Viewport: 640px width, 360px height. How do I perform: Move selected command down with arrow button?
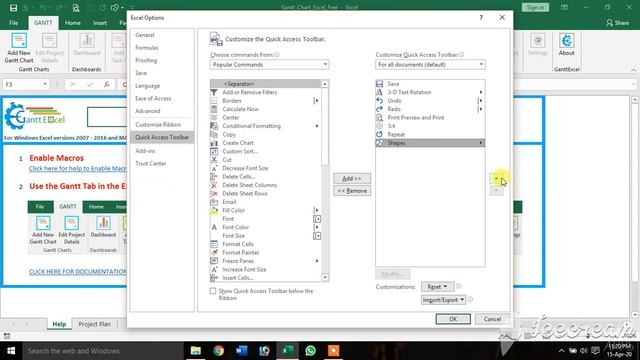496,190
